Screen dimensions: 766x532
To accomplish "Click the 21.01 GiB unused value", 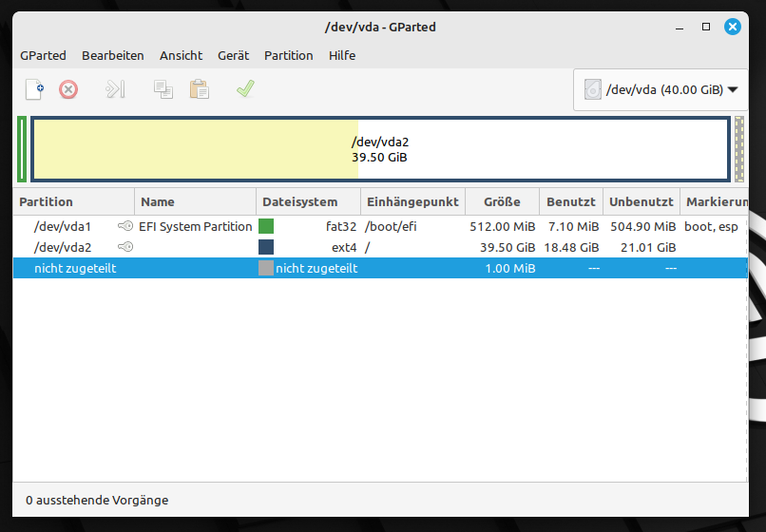I will (x=648, y=248).
